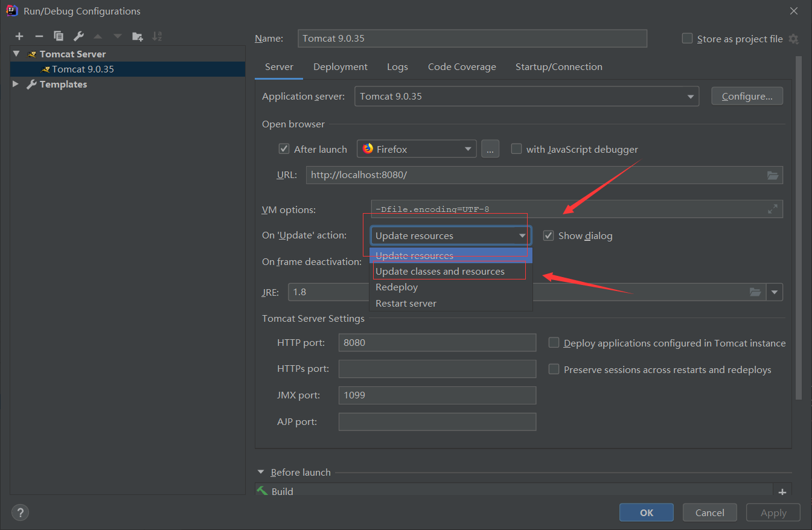
Task: Switch to Startup/Connection tab
Action: [559, 67]
